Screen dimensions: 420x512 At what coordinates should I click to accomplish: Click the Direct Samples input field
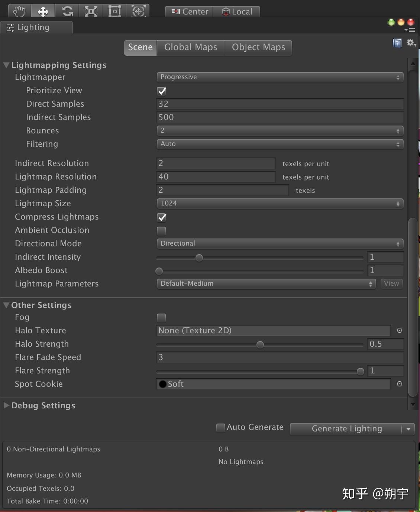[x=280, y=104]
